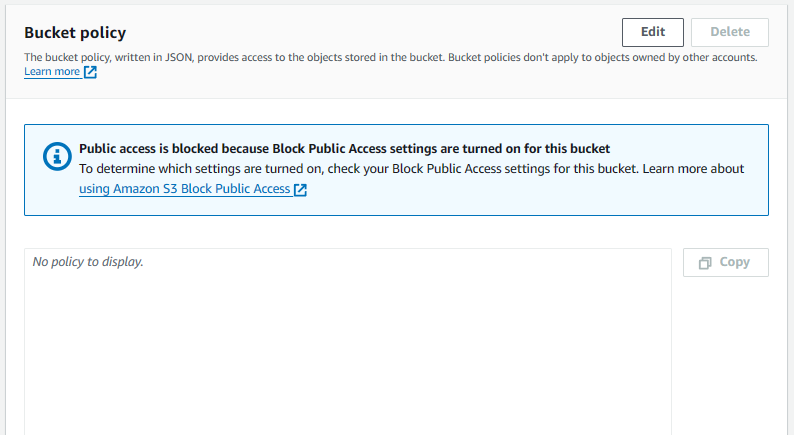Click the No policy to display placeholder text

88,262
